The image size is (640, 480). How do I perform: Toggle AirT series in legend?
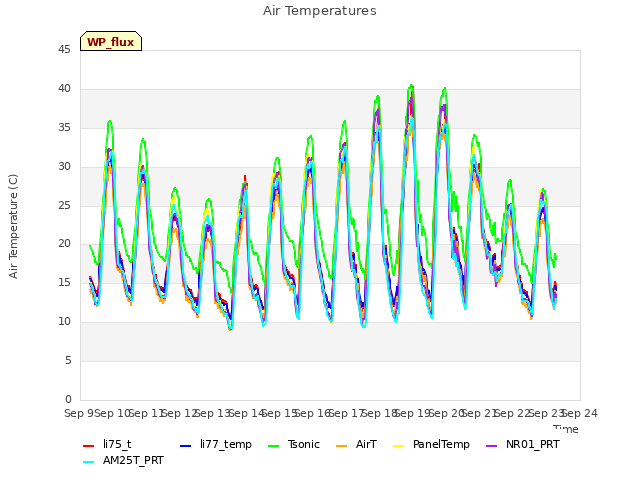click(356, 444)
